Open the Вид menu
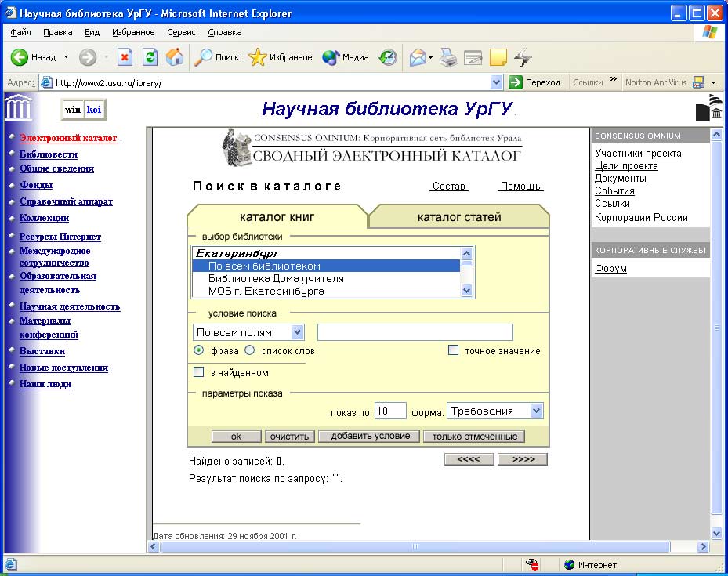728x576 pixels. point(92,32)
